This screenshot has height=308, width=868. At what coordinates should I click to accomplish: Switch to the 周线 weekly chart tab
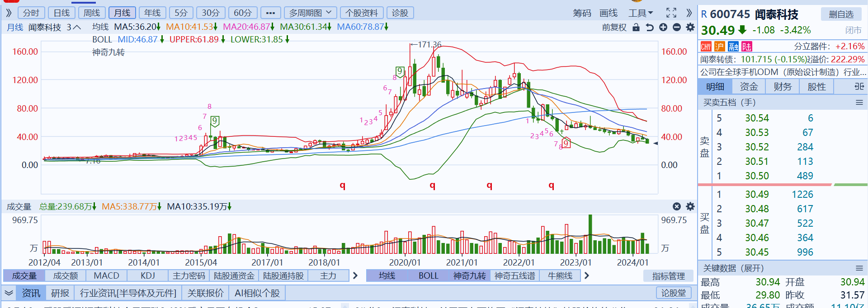point(92,13)
